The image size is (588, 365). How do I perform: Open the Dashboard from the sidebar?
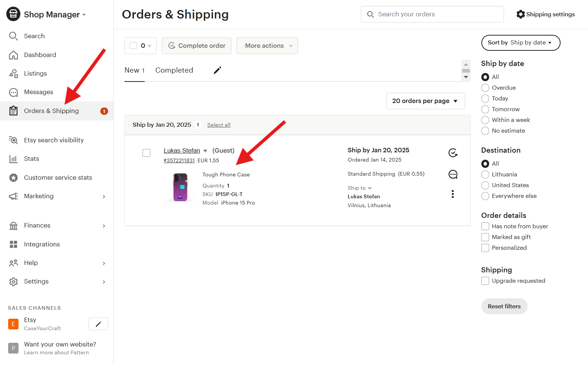pos(40,54)
